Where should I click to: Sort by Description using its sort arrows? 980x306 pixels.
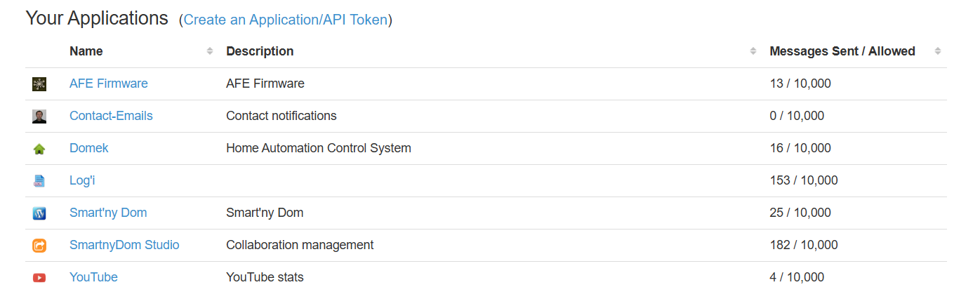[x=753, y=51]
